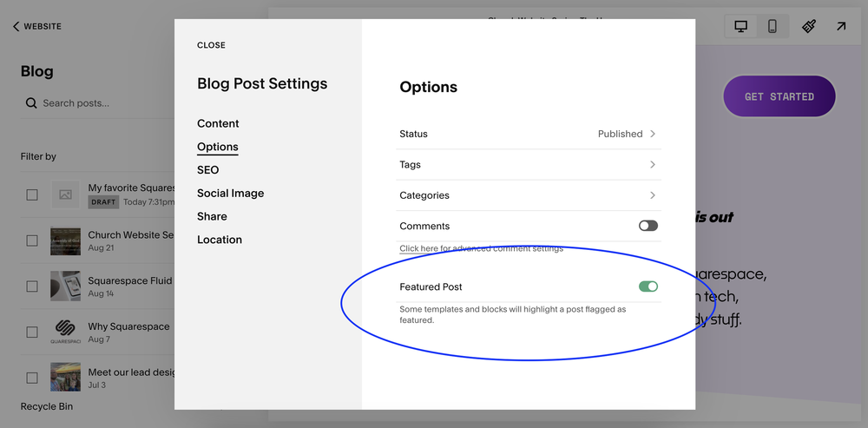Screen dimensions: 868x428
Task: Open the Share settings tab
Action: 212,216
